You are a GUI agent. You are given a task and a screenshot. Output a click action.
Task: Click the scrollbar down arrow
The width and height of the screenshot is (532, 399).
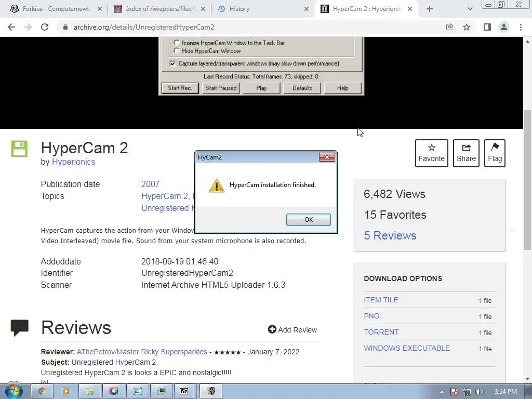[x=527, y=379]
